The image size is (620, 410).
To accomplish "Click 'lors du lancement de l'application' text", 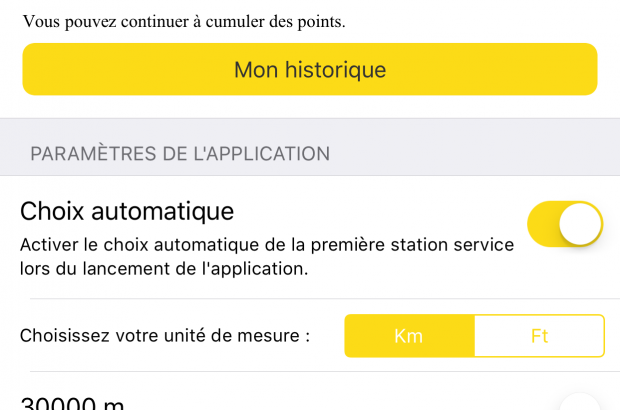I will (165, 269).
